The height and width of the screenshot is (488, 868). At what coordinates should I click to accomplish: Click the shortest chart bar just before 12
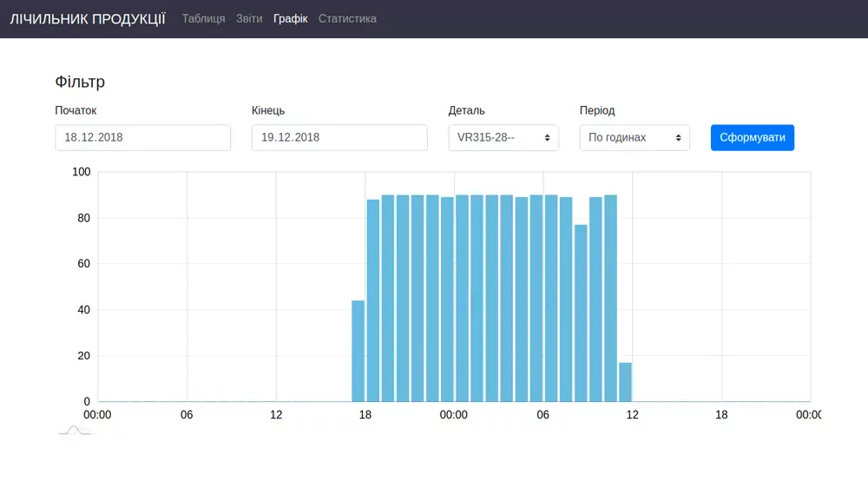coord(625,382)
